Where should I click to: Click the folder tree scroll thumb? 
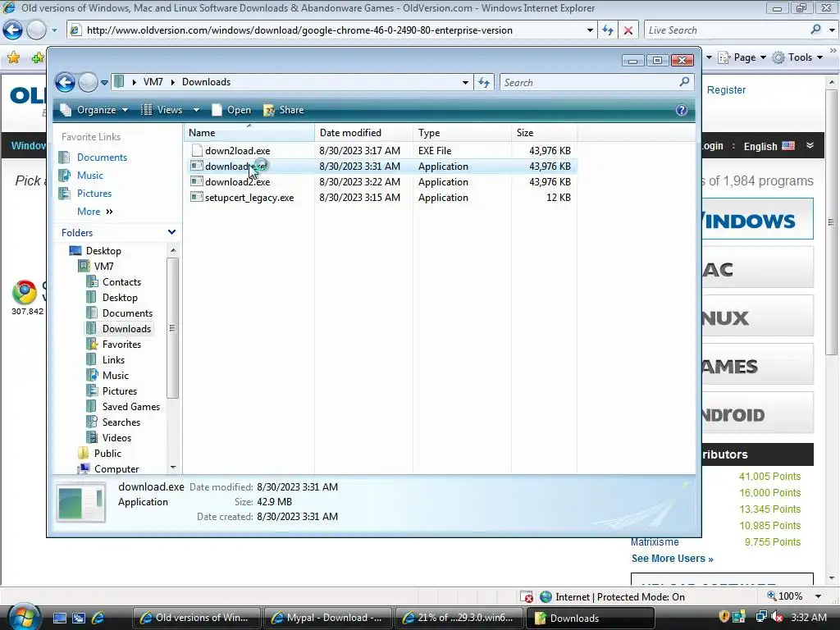click(172, 328)
